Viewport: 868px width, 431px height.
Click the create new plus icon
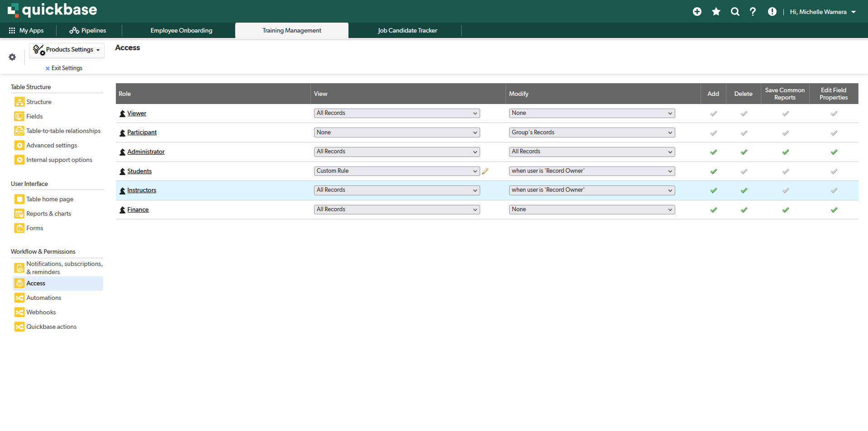(697, 12)
